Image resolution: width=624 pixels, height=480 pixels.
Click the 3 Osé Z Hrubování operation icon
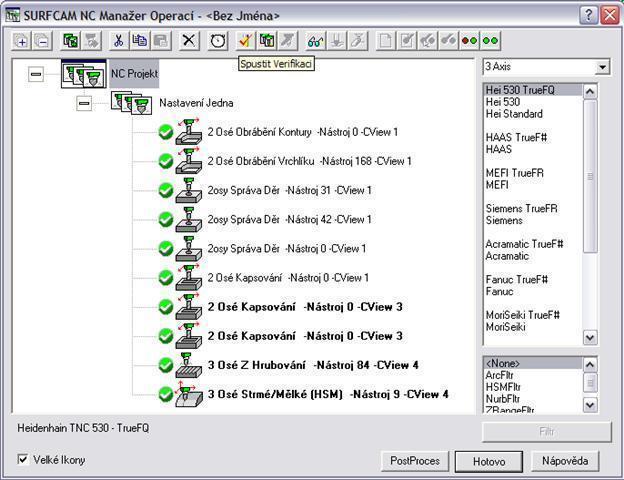189,365
